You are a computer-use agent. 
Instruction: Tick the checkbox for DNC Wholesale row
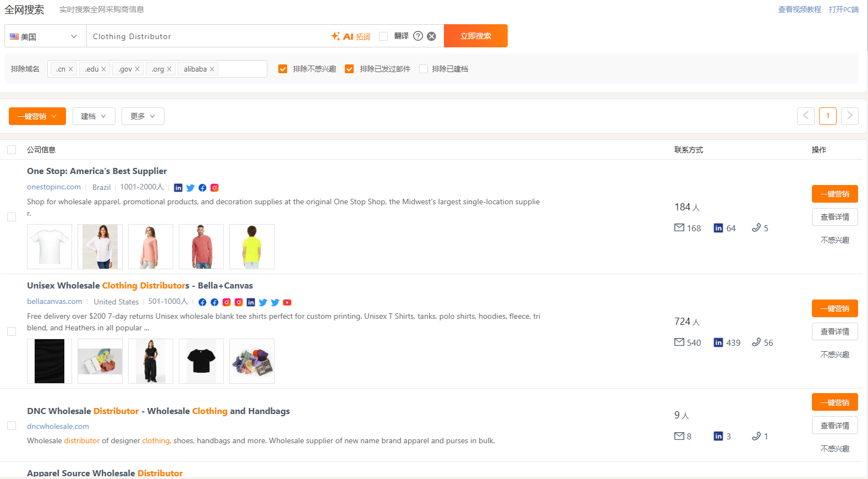(x=12, y=426)
